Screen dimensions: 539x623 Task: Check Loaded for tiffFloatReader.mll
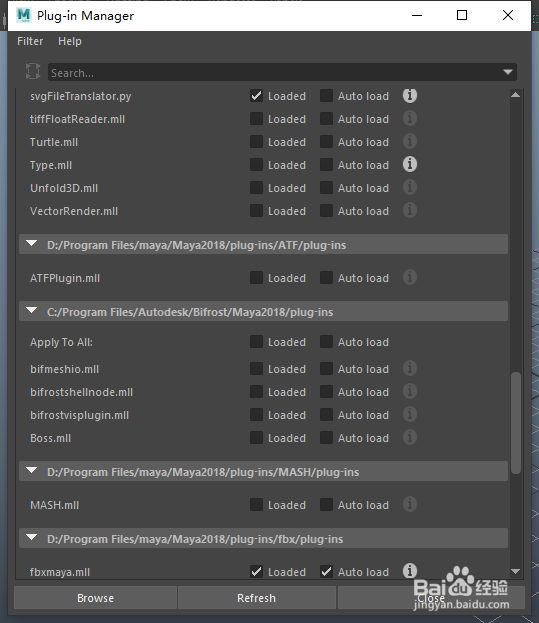coord(256,119)
